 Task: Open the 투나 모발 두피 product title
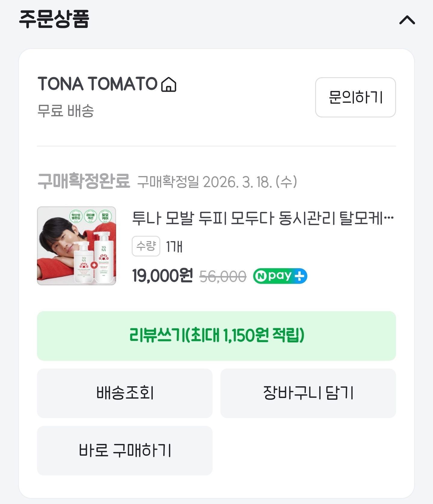click(263, 218)
